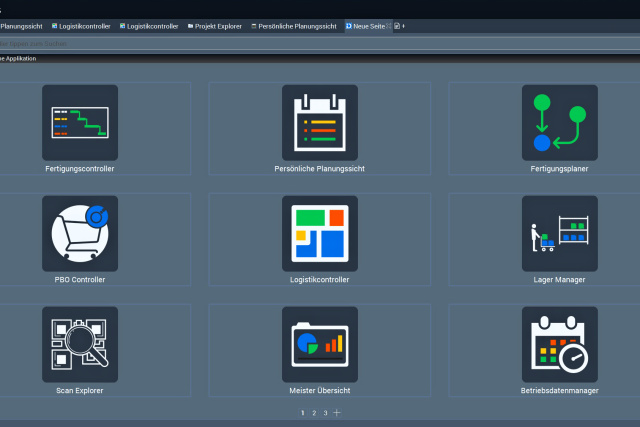Add a new launcher page with plus
The width and height of the screenshot is (640, 427).
click(x=337, y=413)
